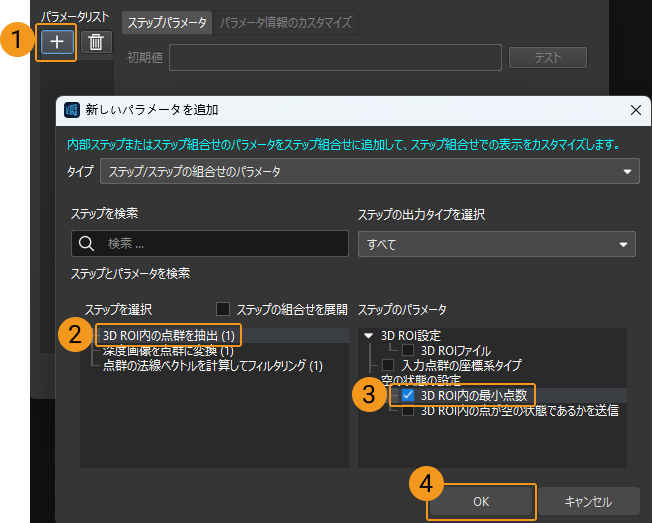Uncheck 3D ROI内の最小点数 checkbox
652x523 pixels.
point(408,395)
